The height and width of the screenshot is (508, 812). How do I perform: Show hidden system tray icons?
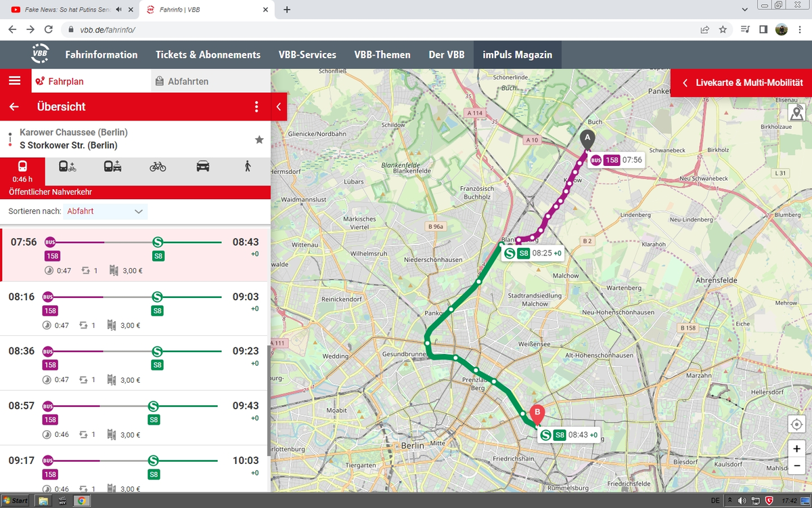[x=729, y=501]
